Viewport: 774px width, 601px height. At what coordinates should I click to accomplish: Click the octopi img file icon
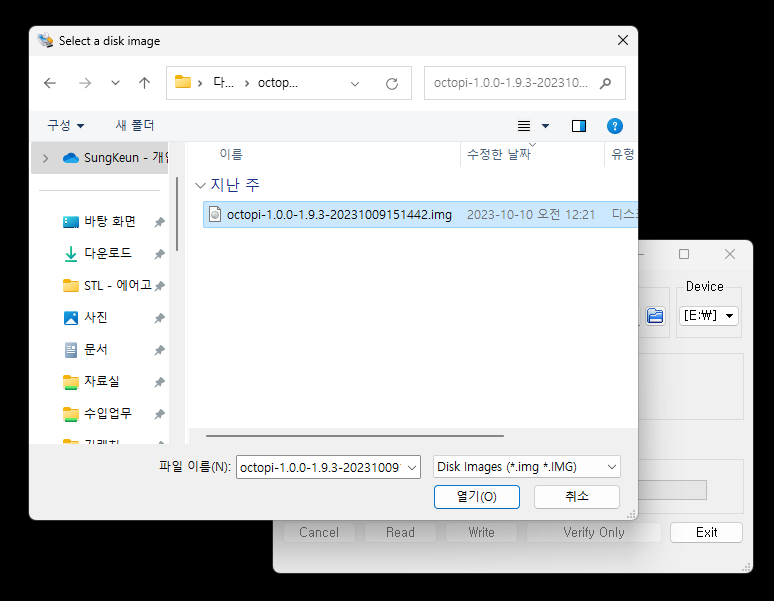(215, 214)
